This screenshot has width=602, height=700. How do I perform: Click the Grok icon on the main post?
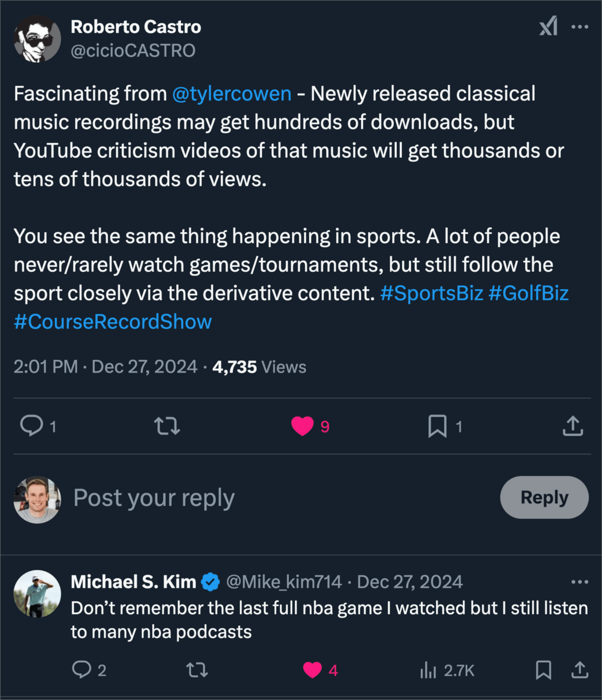point(548,26)
